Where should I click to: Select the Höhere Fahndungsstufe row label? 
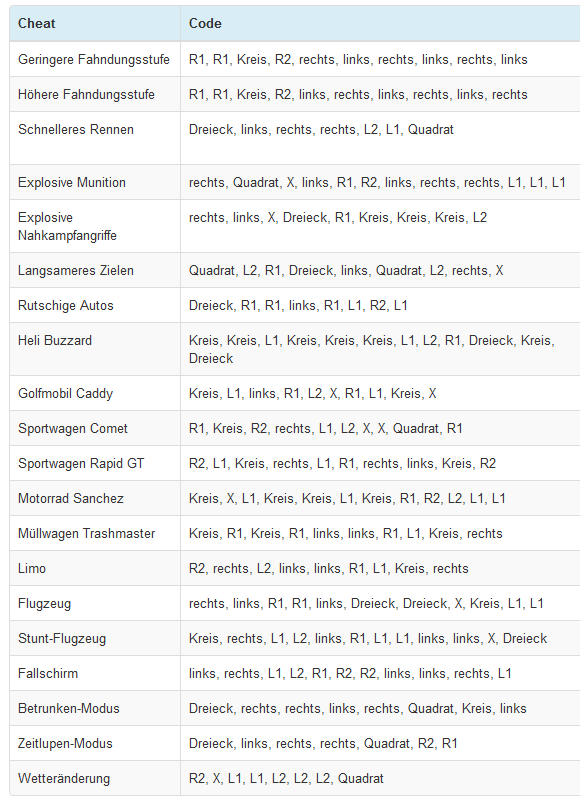[x=86, y=95]
